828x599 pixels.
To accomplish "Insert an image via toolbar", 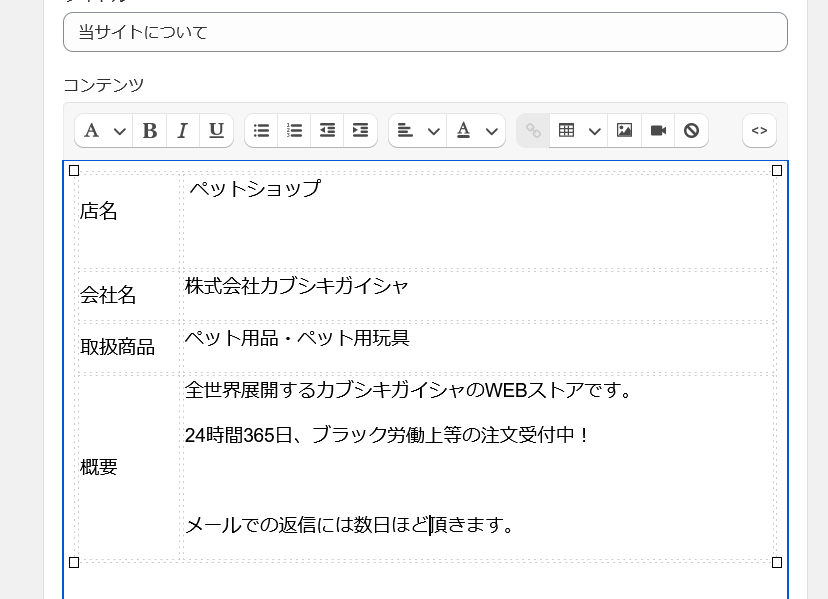I will [625, 131].
